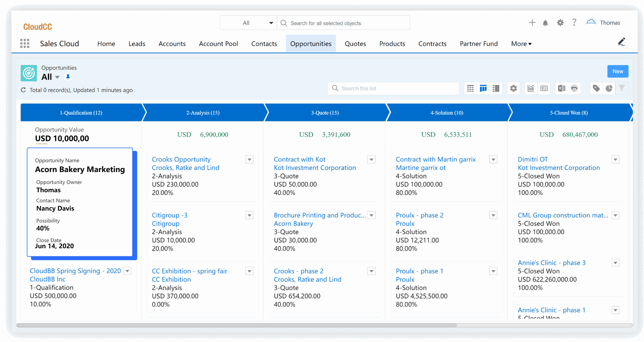This screenshot has width=644, height=342.
Task: Click the New opportunity button
Action: (x=617, y=72)
